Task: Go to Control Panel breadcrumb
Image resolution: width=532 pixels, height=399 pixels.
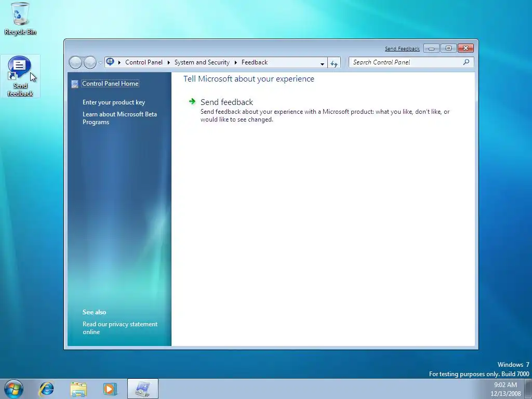Action: [x=144, y=62]
